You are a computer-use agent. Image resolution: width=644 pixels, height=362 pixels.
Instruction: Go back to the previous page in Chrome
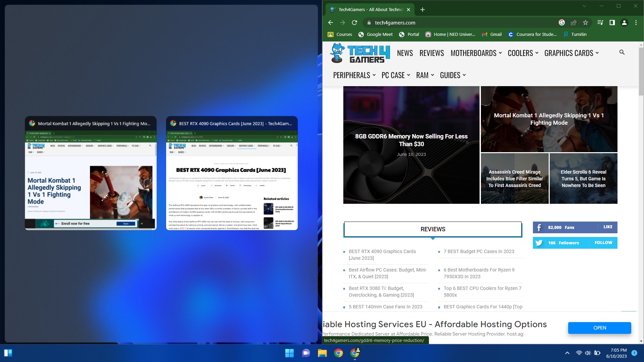point(331,22)
